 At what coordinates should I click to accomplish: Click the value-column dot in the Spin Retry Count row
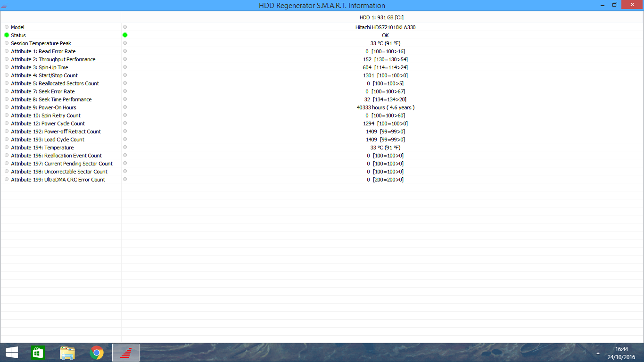coord(125,115)
